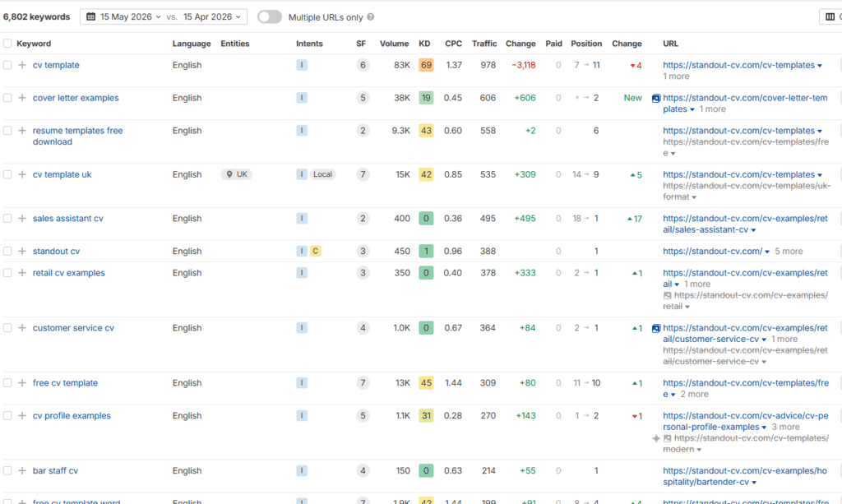Sort by the KD column header
Viewport: 842px width, 504px height.
click(x=424, y=44)
